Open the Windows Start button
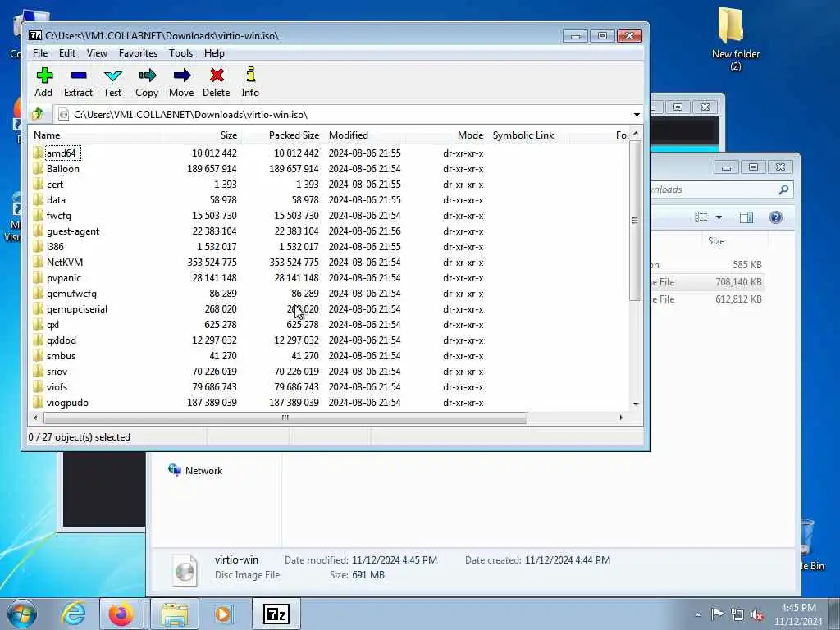Viewport: 840px width, 630px height. click(22, 614)
